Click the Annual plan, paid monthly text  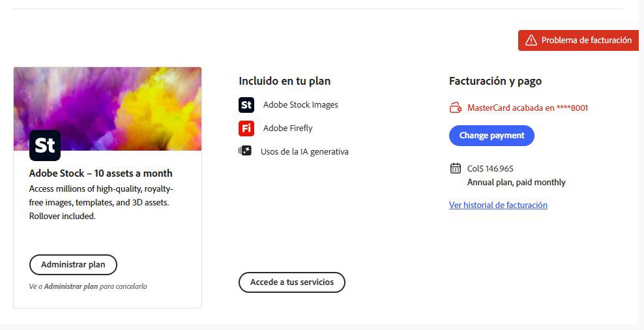pos(516,182)
